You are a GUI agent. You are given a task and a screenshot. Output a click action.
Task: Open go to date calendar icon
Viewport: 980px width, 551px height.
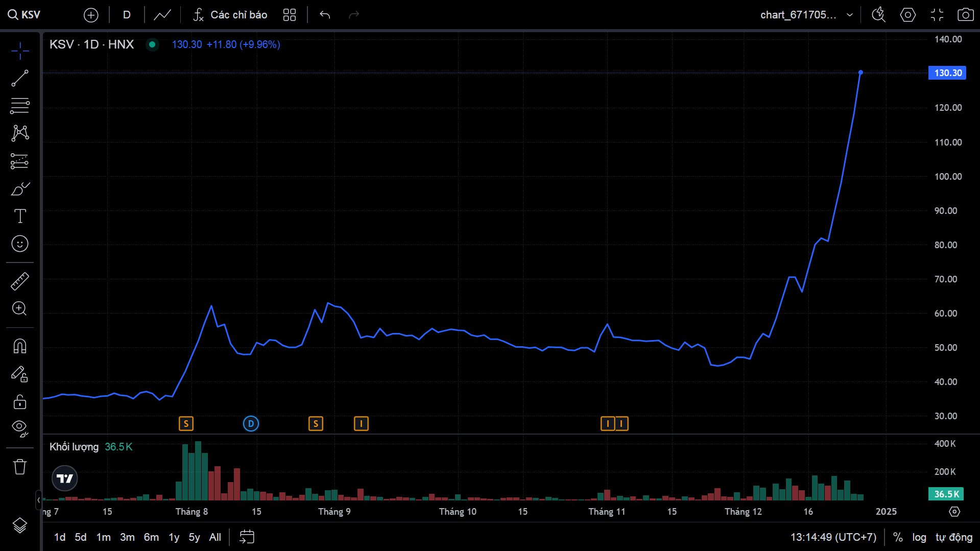(x=247, y=537)
